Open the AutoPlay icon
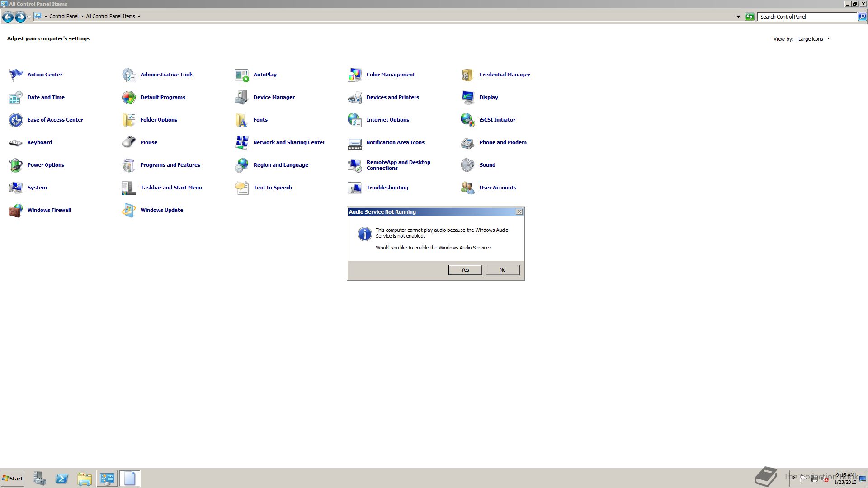 pyautogui.click(x=242, y=75)
